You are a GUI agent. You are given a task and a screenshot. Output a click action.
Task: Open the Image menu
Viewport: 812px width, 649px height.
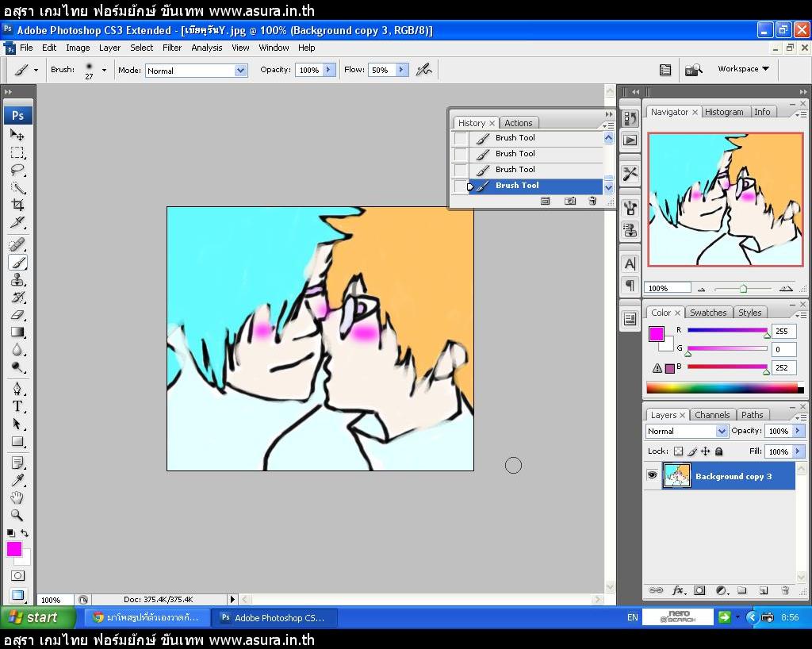pos(78,48)
